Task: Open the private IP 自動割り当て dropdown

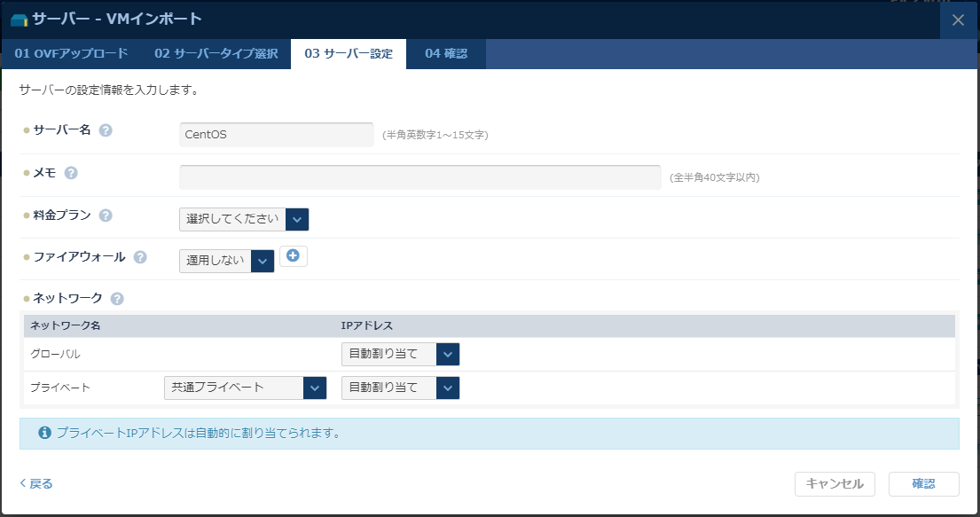Action: tap(449, 388)
